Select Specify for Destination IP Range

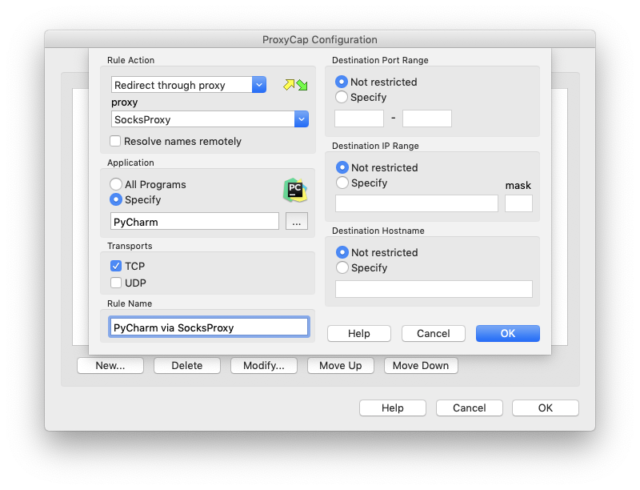(342, 183)
